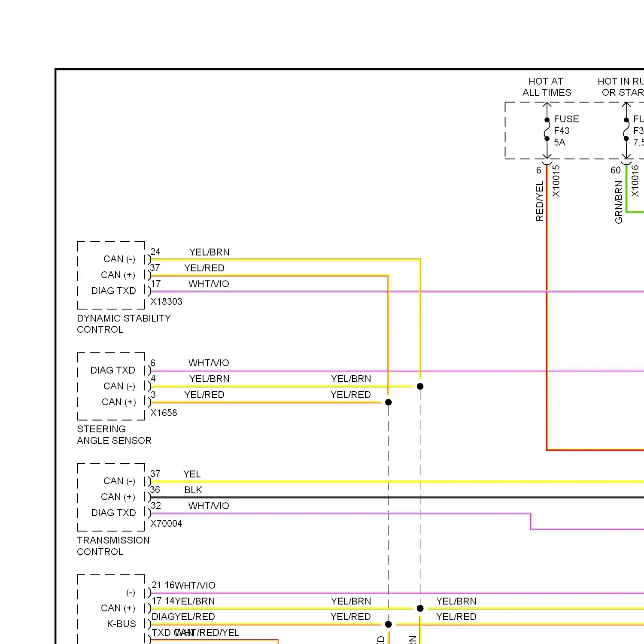Viewport: 644px width, 644px height.
Task: Click WHT/VIO label at steering sensor pin 6
Action: (209, 363)
